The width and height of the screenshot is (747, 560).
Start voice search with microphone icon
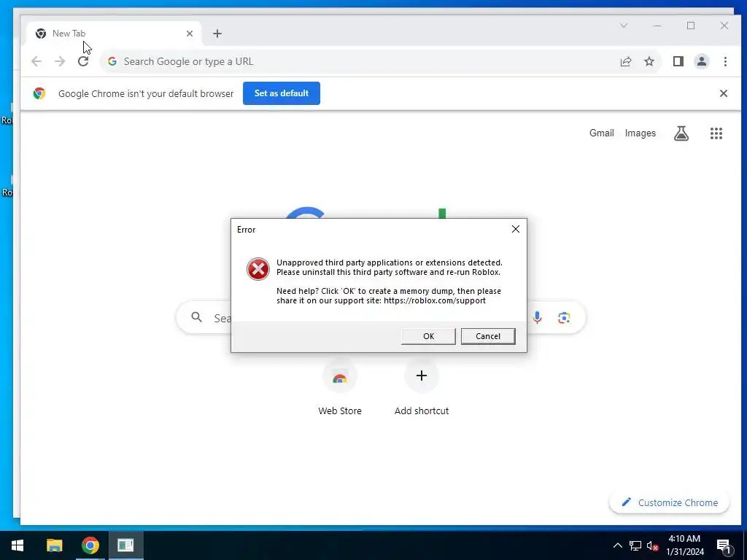point(538,318)
